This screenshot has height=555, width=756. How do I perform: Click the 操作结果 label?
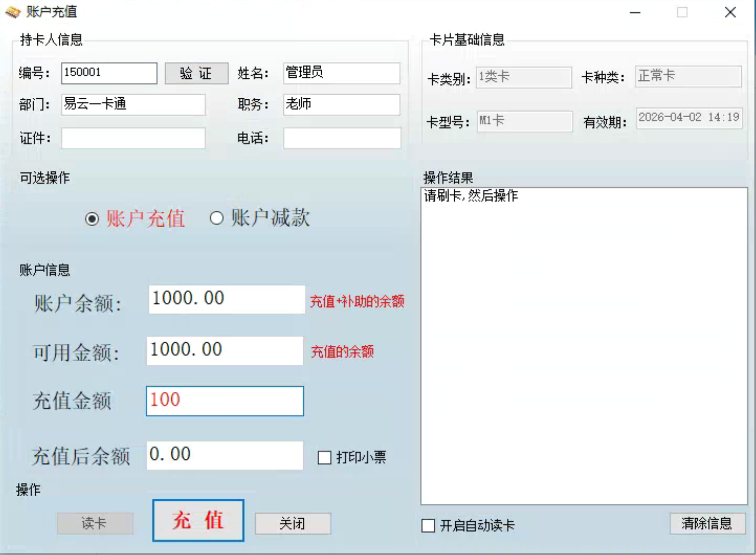[448, 178]
